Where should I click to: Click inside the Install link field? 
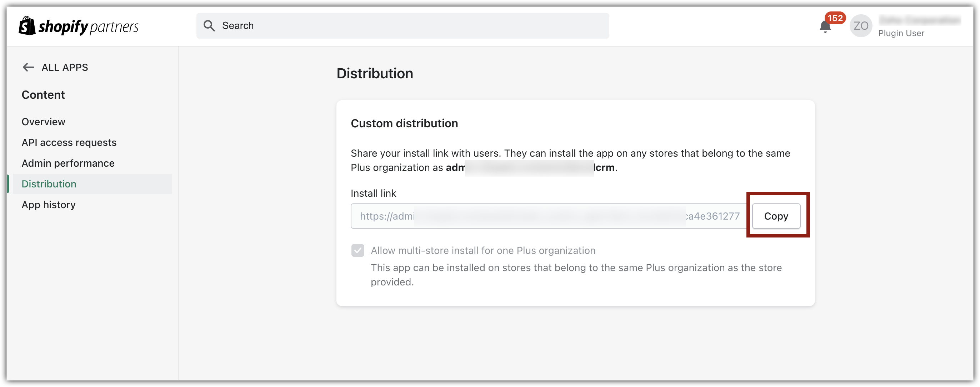pyautogui.click(x=548, y=216)
